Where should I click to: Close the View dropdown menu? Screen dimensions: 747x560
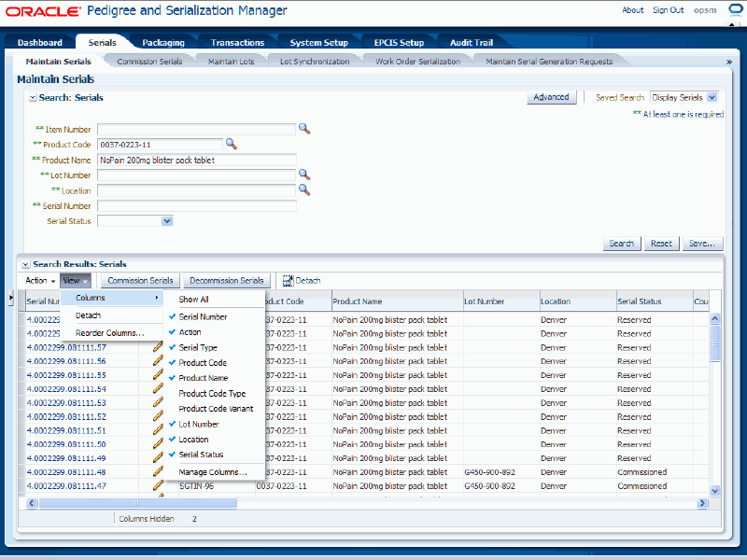(x=75, y=281)
